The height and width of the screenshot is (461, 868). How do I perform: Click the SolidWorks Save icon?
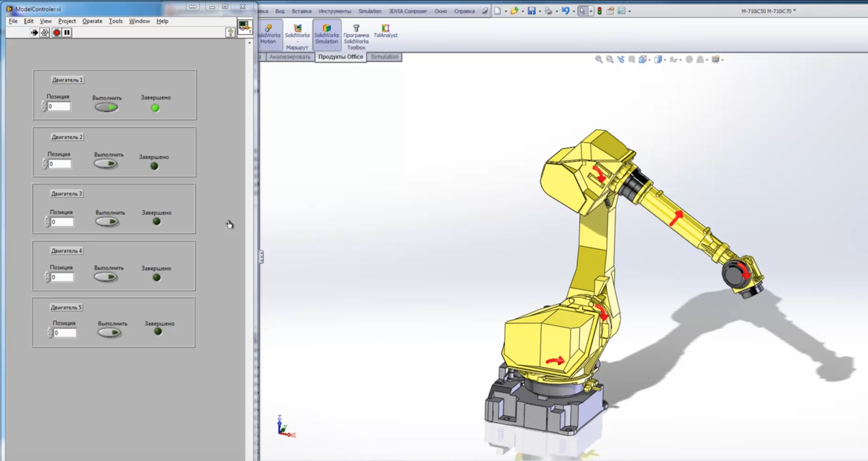coord(531,11)
